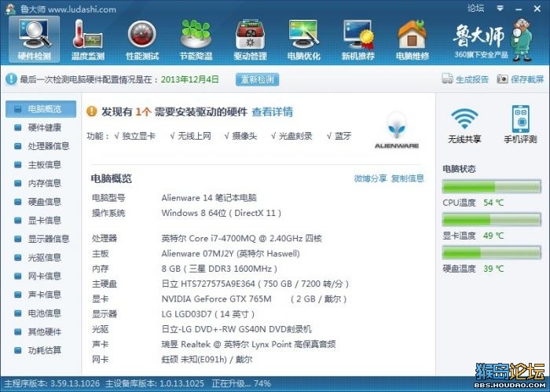Click the 54 ℃ CPU temperature value
The height and width of the screenshot is (392, 550).
(x=493, y=203)
